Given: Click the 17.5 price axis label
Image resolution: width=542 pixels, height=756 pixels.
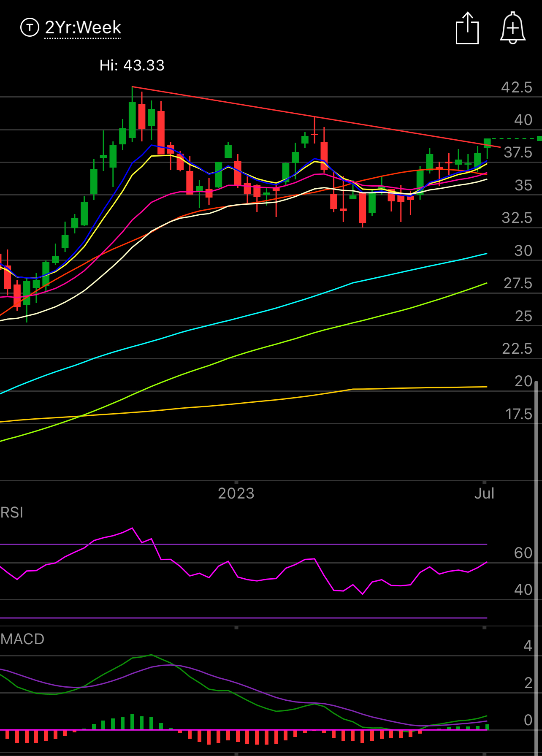Looking at the screenshot, I should point(519,414).
